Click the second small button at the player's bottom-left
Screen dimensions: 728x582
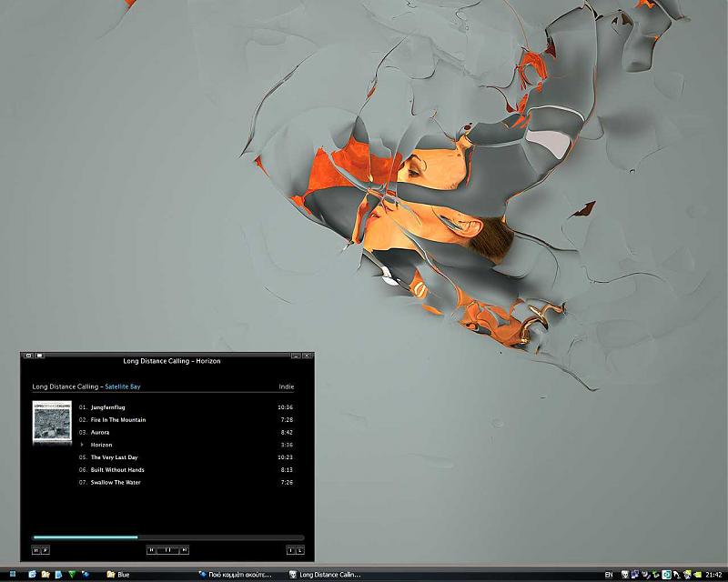point(45,550)
